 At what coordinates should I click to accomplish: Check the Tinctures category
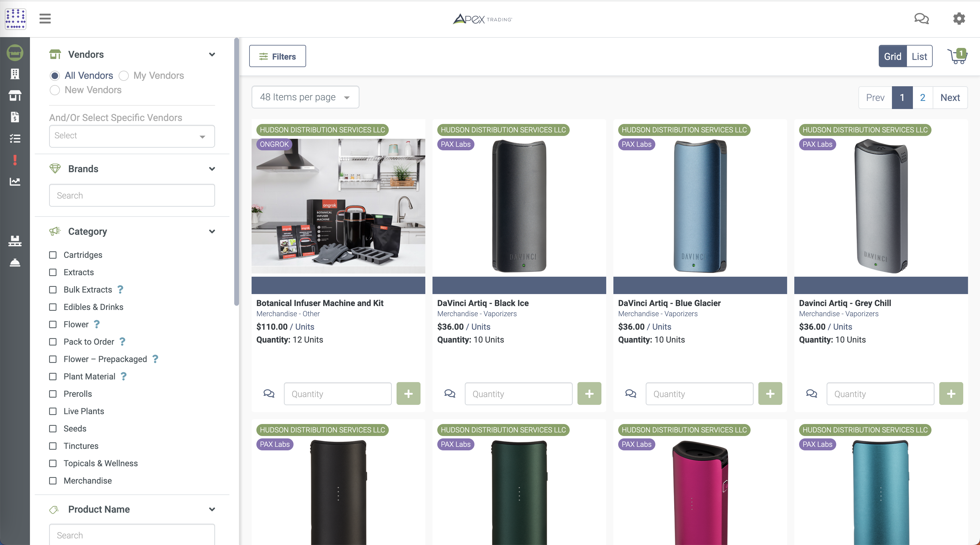53,446
